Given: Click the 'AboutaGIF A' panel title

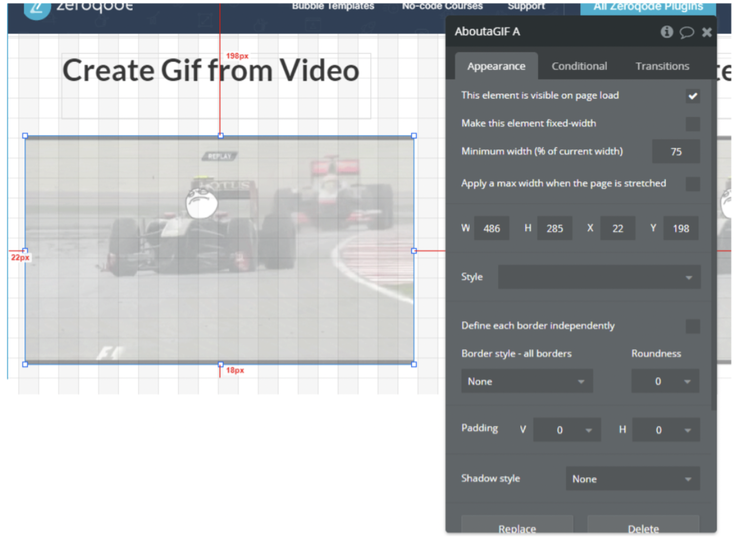Looking at the screenshot, I should (x=487, y=32).
